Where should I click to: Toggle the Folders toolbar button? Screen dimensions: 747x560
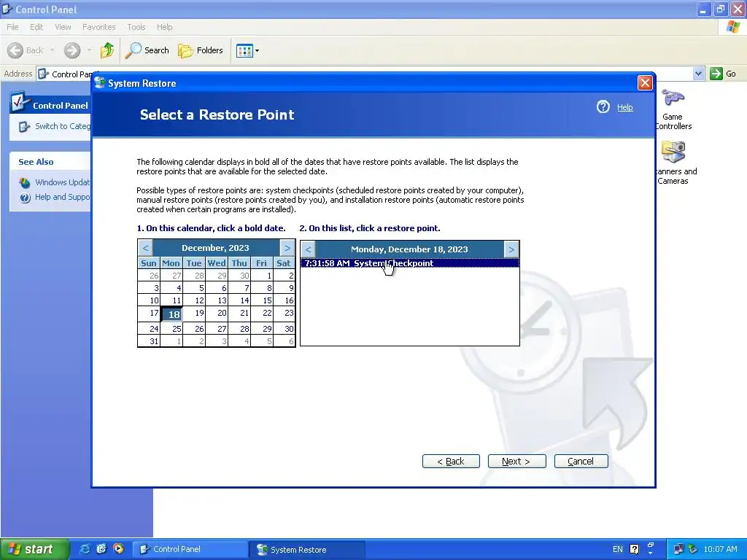click(201, 50)
